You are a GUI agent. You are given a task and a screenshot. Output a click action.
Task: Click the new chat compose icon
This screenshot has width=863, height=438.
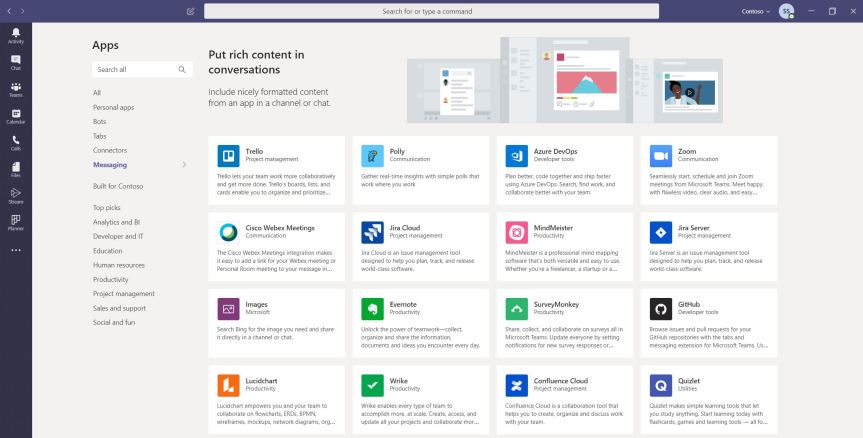click(191, 11)
